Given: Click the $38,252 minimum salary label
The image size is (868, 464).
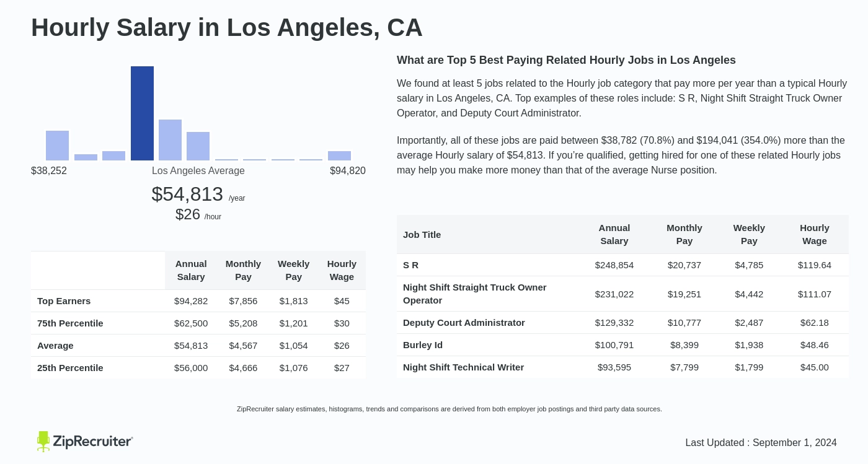Looking at the screenshot, I should (49, 171).
